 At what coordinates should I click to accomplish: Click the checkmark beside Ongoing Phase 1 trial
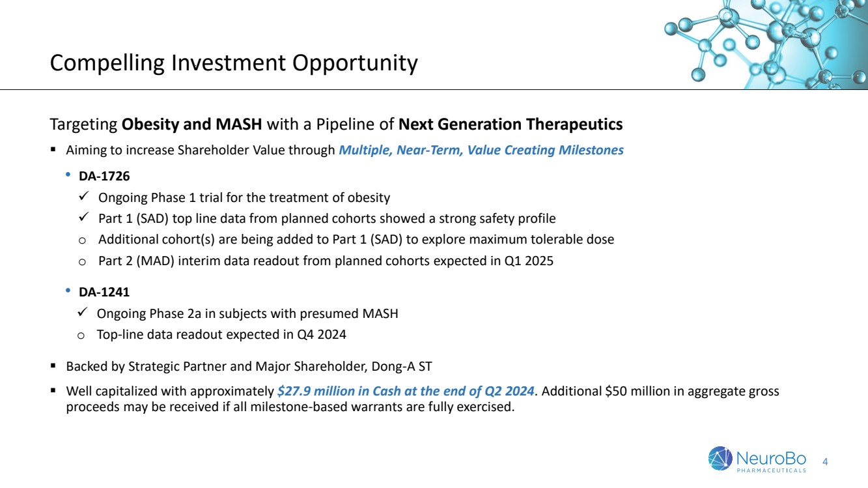[x=83, y=197]
